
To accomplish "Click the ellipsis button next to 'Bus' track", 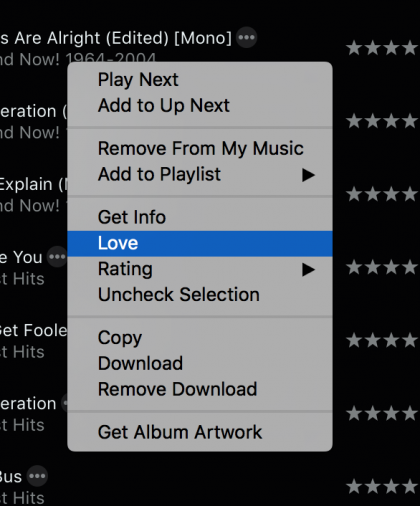I will (x=37, y=476).
